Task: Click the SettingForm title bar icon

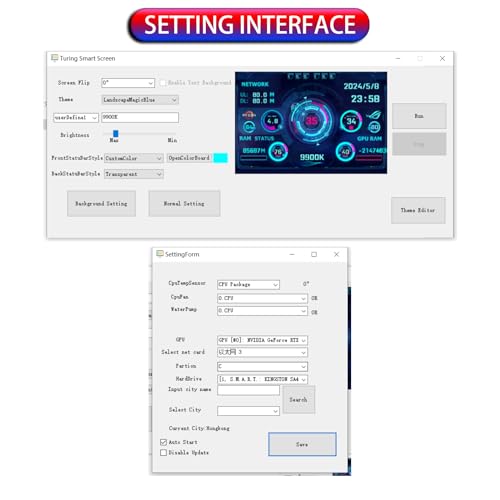Action: (x=160, y=254)
